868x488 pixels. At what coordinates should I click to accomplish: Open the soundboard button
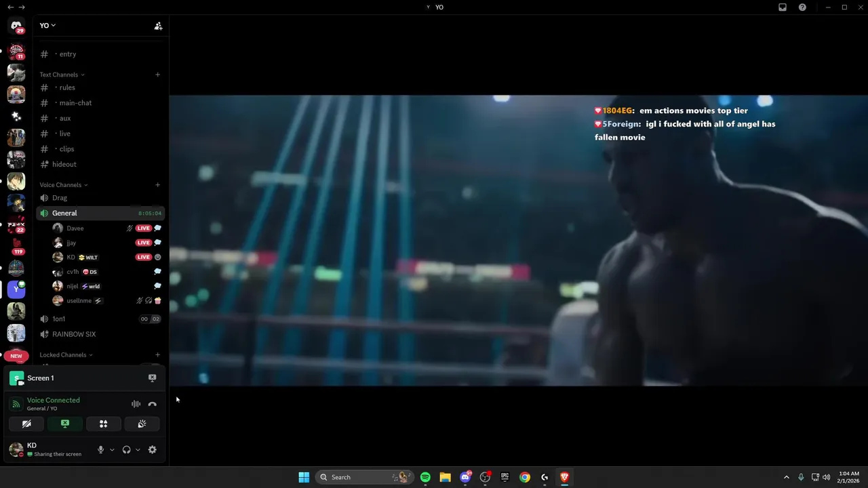[142, 424]
